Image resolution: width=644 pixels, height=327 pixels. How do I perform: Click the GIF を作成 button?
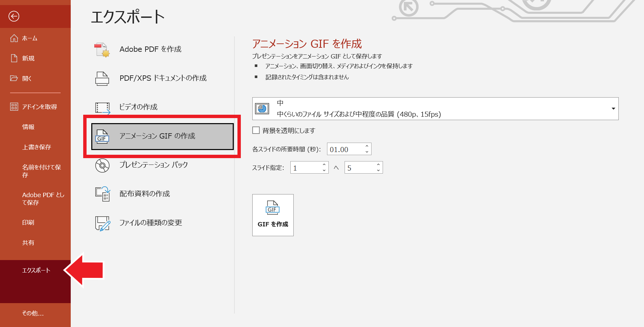coord(273,215)
